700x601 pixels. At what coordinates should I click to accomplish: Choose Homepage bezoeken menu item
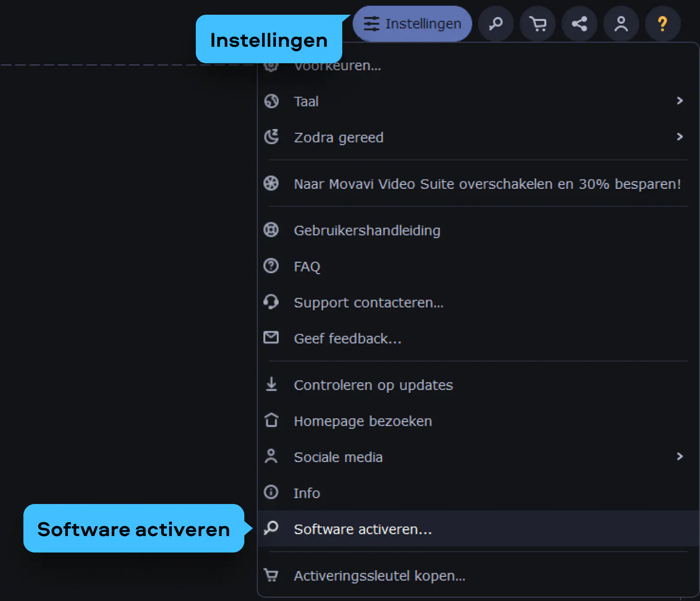(x=478, y=421)
